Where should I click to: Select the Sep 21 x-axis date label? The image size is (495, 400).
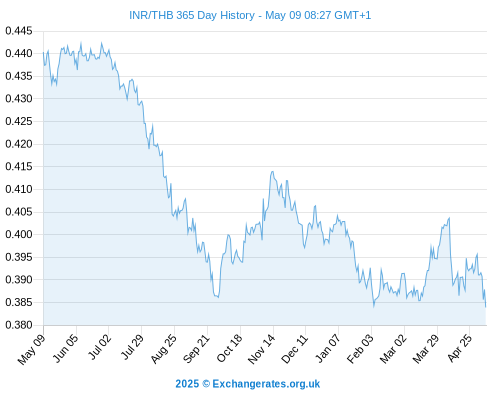tap(196, 348)
